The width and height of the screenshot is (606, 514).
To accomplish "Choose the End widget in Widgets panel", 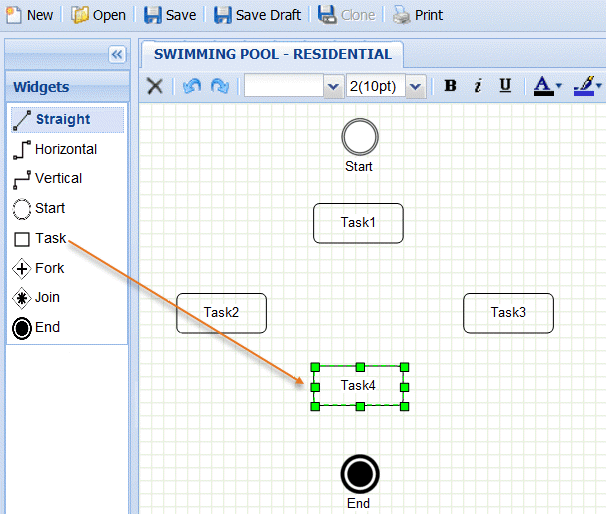I will (x=47, y=327).
